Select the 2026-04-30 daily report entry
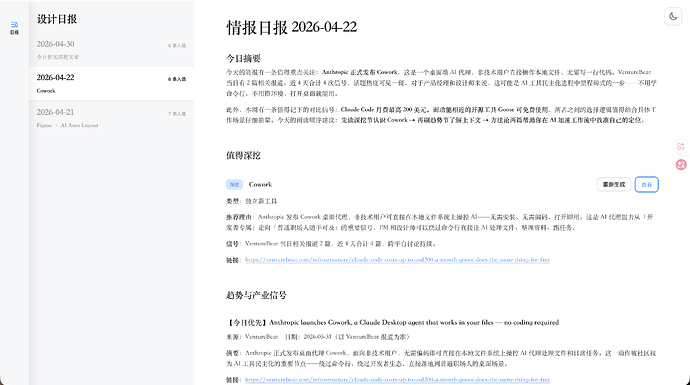The image size is (690, 385). click(x=111, y=50)
